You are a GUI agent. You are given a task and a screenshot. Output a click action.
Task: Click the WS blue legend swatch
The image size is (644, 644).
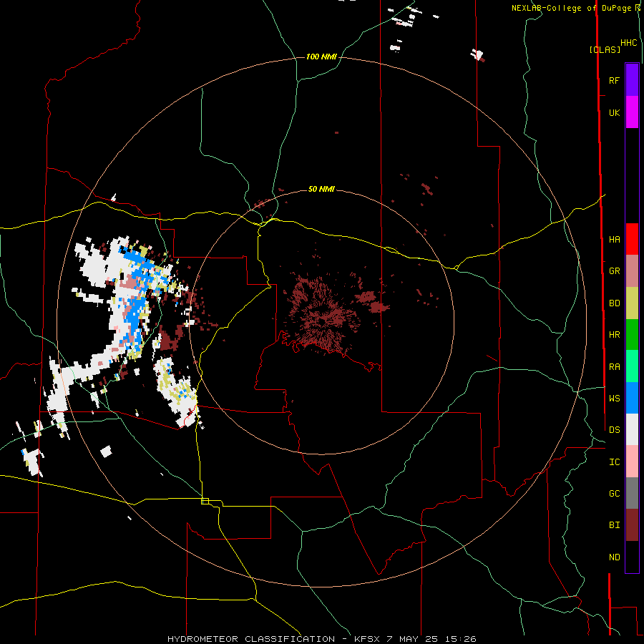pyautogui.click(x=632, y=398)
